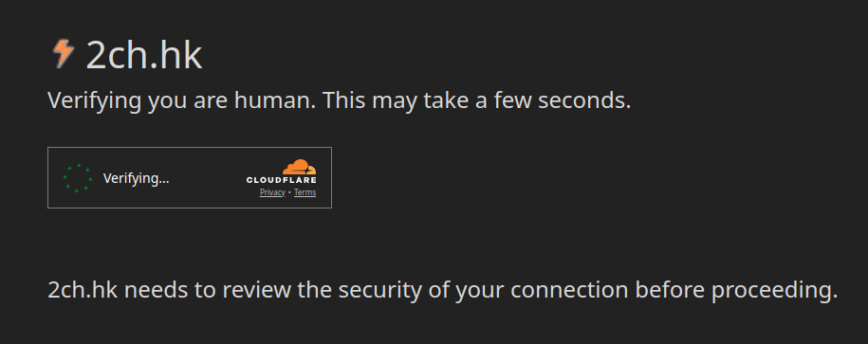Click the large 2ch.hk page heading
Viewport: 868px width, 344px height.
144,55
